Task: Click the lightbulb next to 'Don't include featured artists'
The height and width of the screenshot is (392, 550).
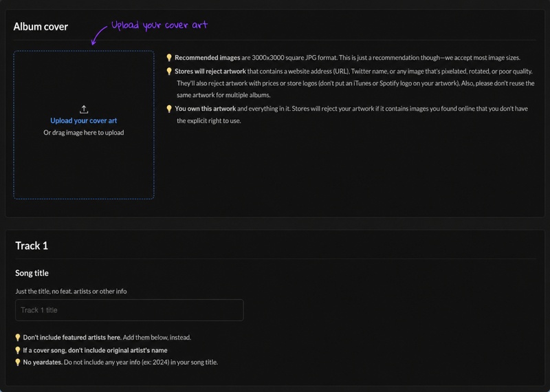Action: point(18,338)
